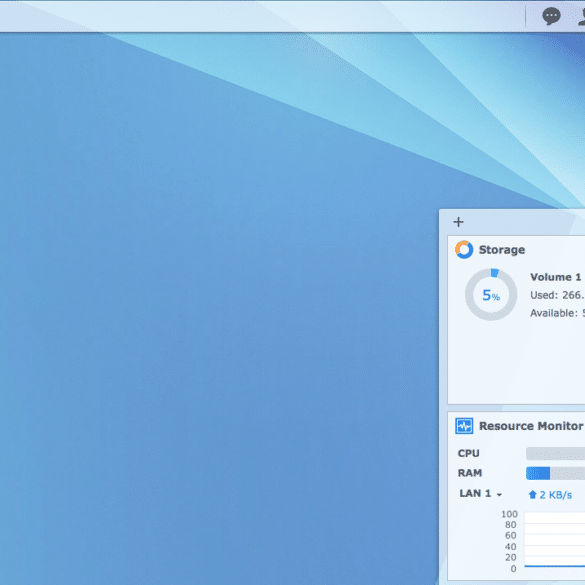
Task: Click the CPU usage bar
Action: click(555, 453)
